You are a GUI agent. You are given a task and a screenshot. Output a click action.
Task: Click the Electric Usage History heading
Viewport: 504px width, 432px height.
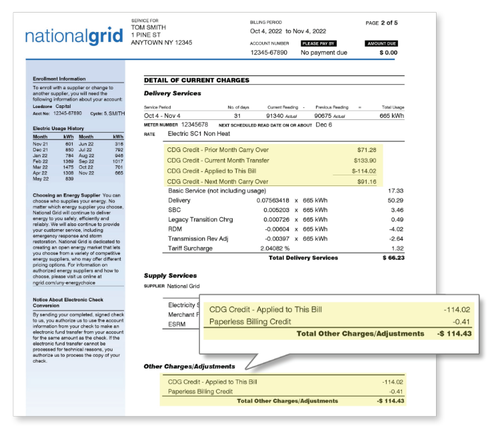tap(58, 128)
